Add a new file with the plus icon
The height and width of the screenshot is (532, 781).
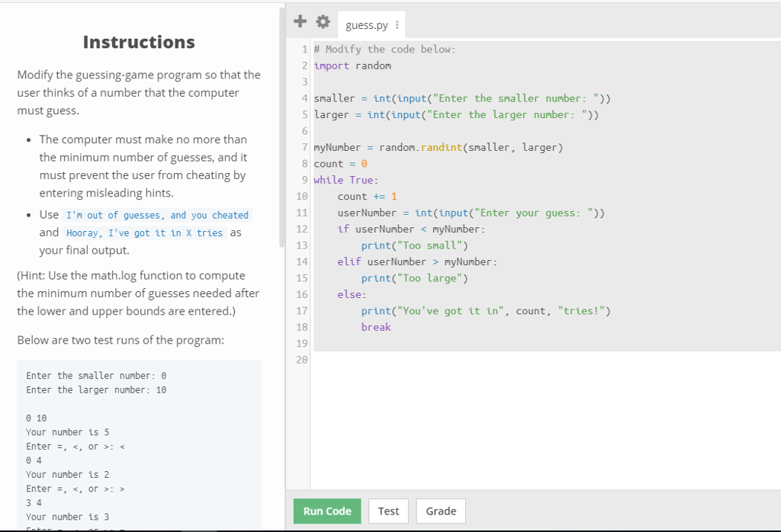tap(300, 21)
